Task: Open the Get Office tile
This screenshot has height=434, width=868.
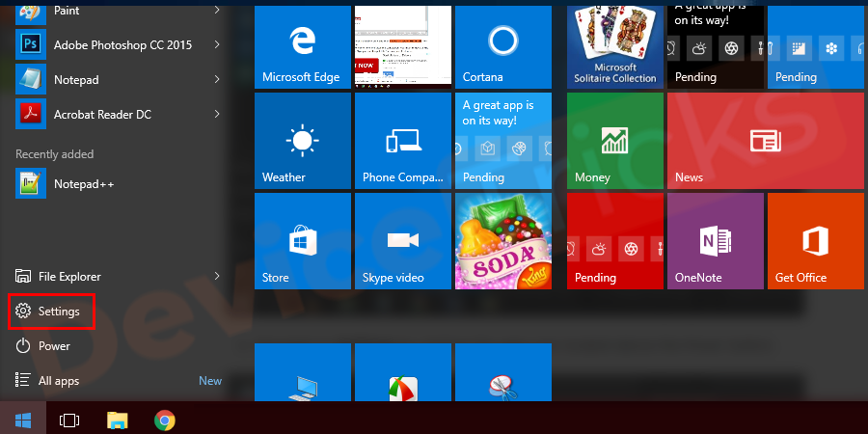Action: 815,241
